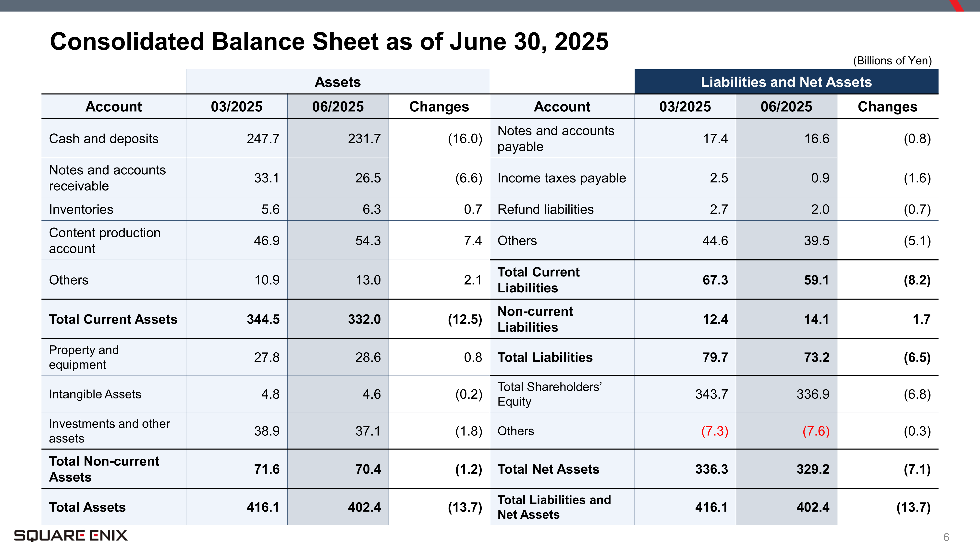Select red Others value (7.3)
The height and width of the screenshot is (551, 980).
pyautogui.click(x=714, y=431)
